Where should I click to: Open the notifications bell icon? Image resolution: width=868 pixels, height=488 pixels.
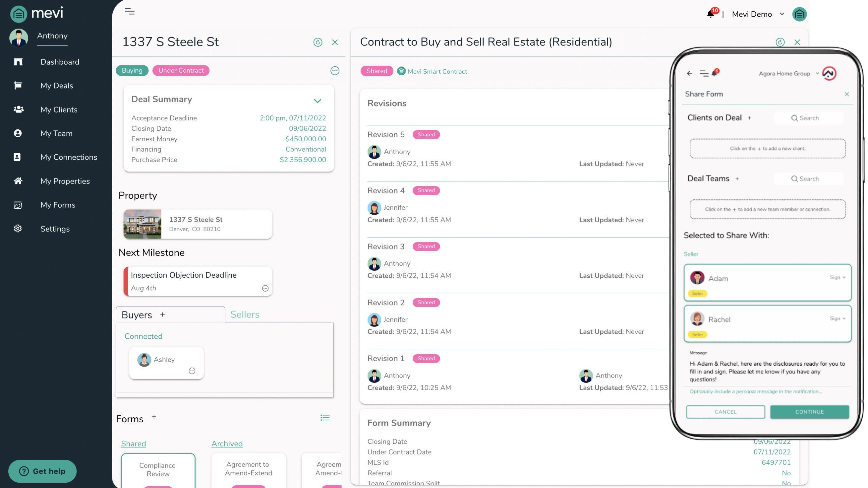pyautogui.click(x=711, y=14)
